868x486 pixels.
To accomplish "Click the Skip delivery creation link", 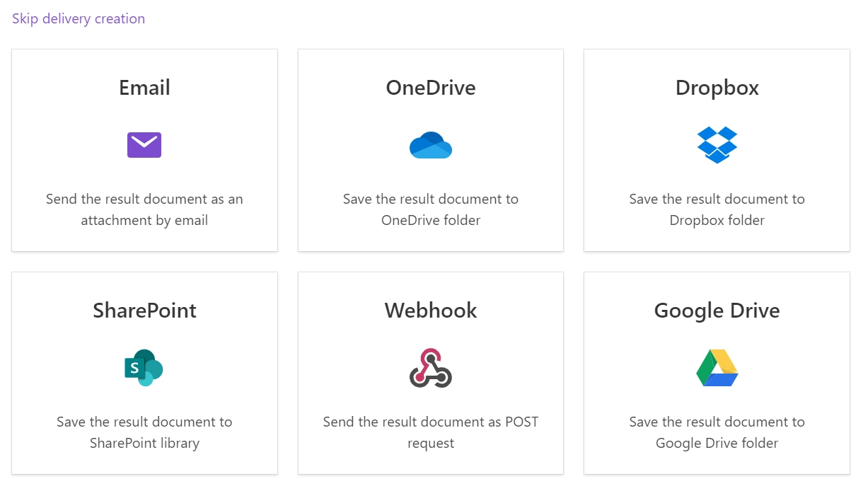I will tap(79, 19).
